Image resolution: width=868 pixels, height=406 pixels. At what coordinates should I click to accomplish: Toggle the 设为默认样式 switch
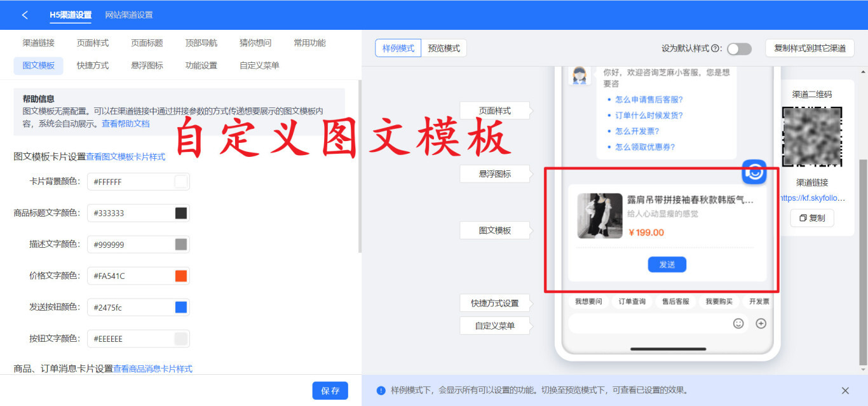tap(739, 49)
